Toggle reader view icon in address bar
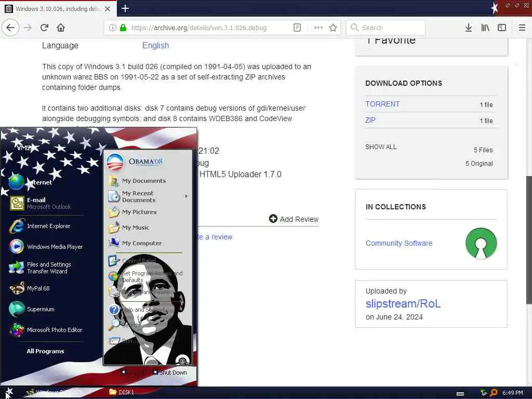The image size is (532, 399). (297, 28)
